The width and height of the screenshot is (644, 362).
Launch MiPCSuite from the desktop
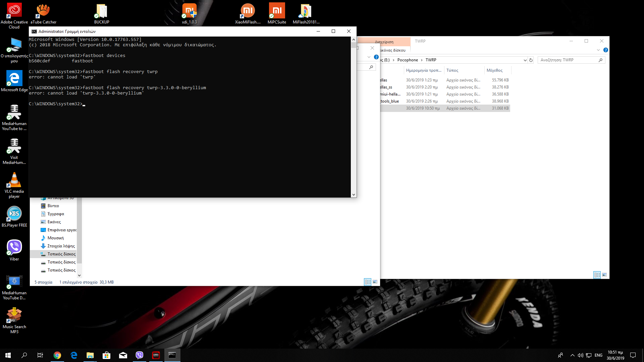coord(277,13)
